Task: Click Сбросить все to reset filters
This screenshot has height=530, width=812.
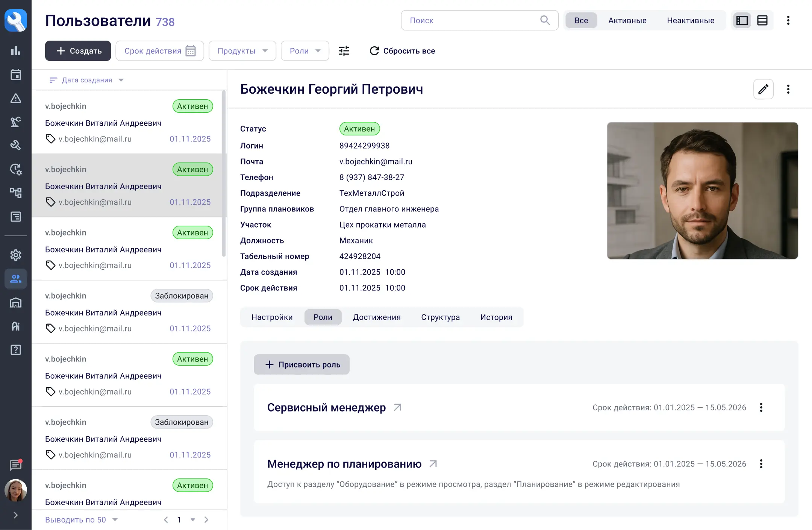Action: [x=402, y=51]
